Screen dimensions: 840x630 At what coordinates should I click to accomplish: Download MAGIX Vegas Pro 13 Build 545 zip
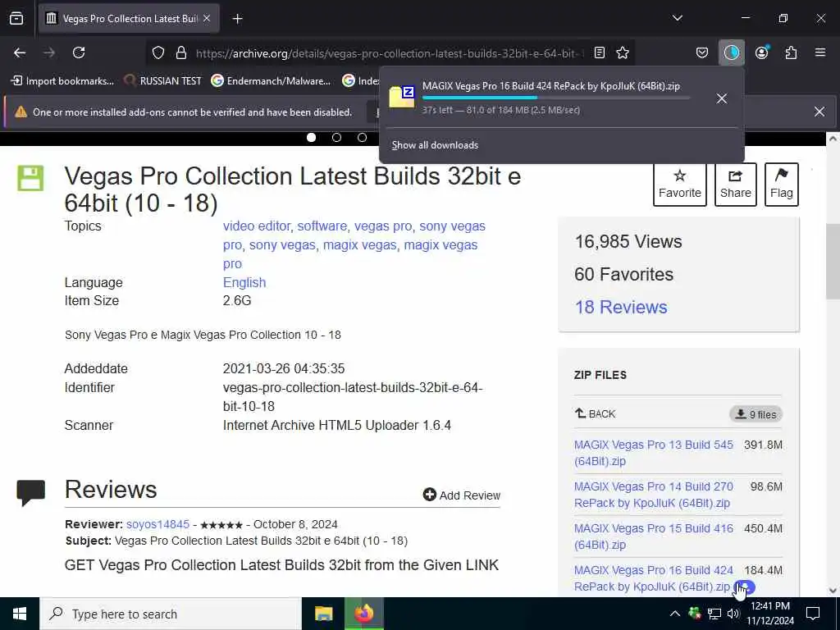tap(654, 453)
